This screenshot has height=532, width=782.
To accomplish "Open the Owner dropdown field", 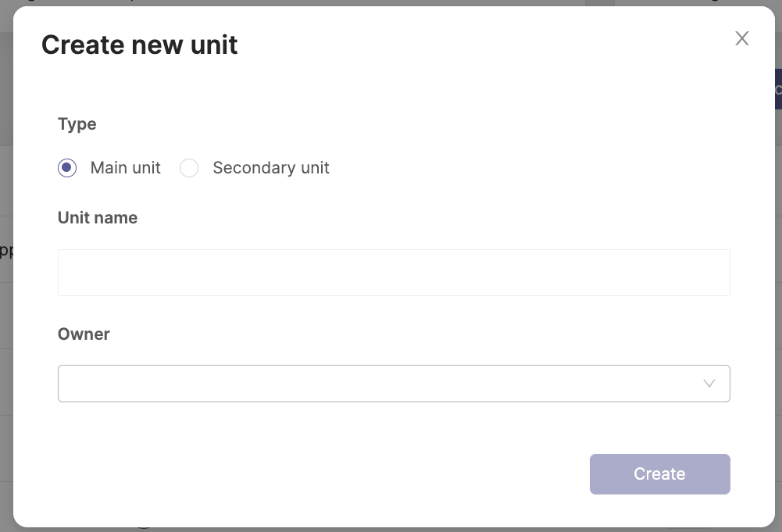I will tap(394, 384).
